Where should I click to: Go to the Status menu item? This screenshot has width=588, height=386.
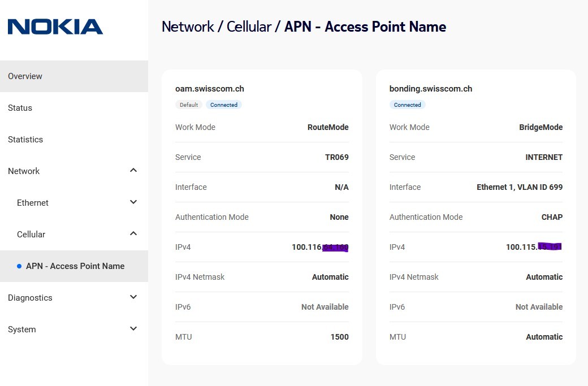tap(20, 108)
